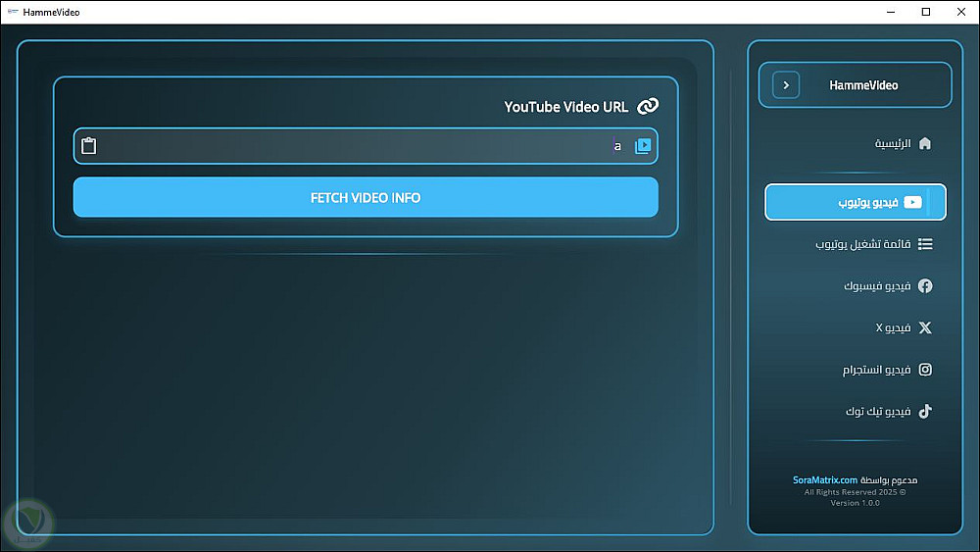Click All Rights Reserved 2025 text
This screenshot has height=552, width=980.
tap(855, 492)
